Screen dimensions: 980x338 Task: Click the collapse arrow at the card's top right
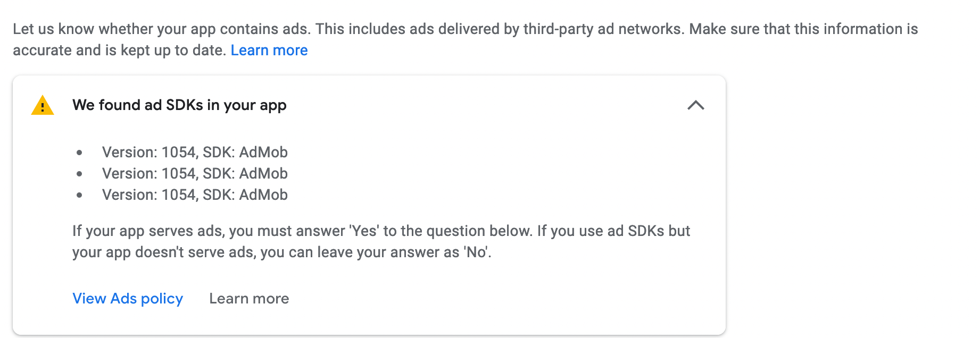pos(697,105)
